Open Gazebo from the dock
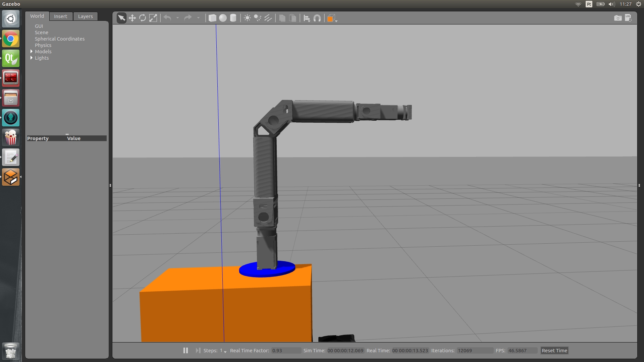The image size is (644, 362). pos(11,177)
